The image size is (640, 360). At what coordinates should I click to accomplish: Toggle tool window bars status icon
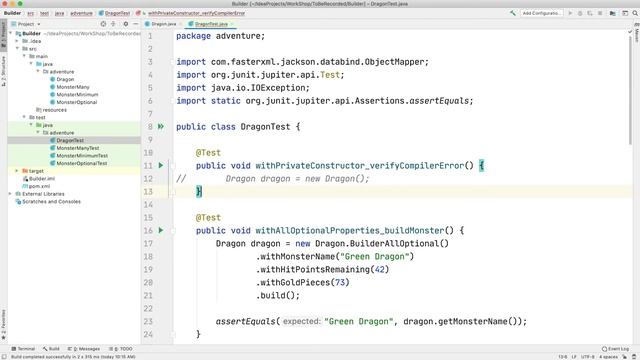(x=4, y=357)
